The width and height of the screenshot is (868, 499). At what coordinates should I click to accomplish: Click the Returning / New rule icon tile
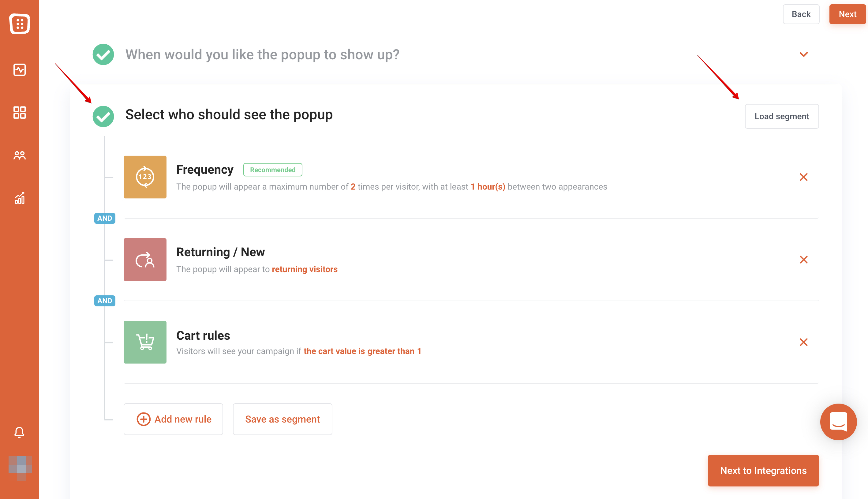(145, 260)
